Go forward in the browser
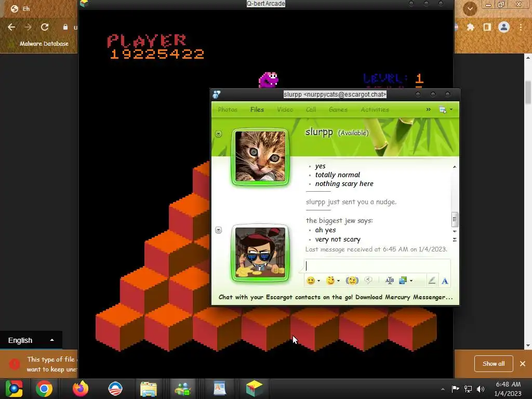The height and width of the screenshot is (399, 532). [x=28, y=27]
